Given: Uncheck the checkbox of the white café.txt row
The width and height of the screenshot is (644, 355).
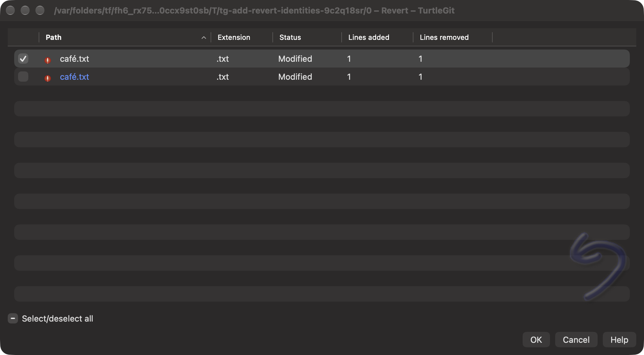Looking at the screenshot, I should [23, 59].
